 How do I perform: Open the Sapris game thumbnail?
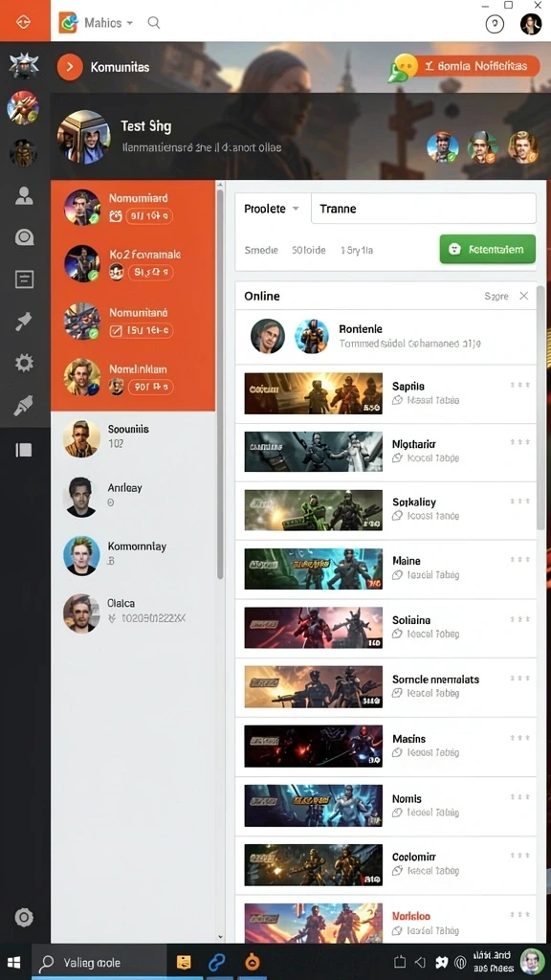click(x=313, y=393)
